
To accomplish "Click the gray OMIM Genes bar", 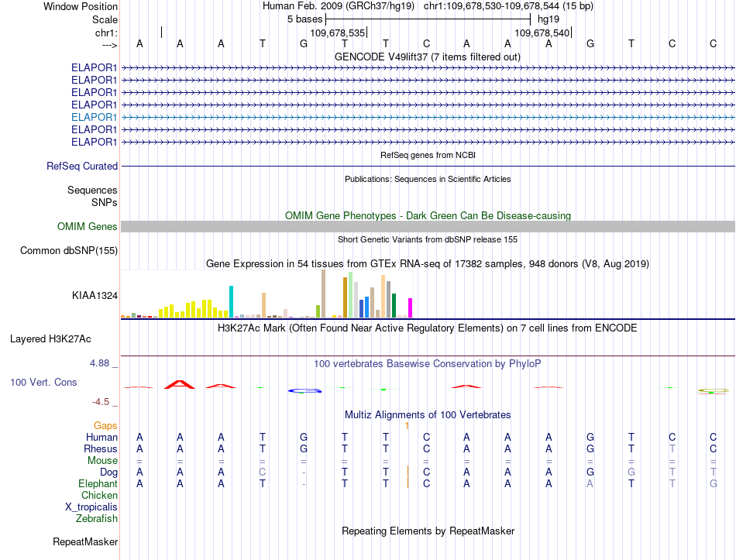I will pyautogui.click(x=428, y=227).
